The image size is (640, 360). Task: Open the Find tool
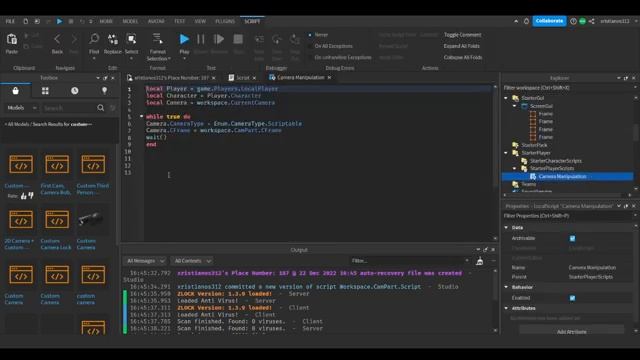[94, 39]
